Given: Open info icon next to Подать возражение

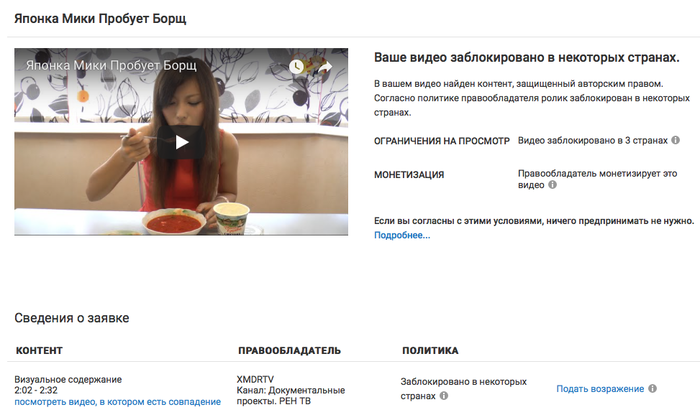Looking at the screenshot, I should (652, 388).
